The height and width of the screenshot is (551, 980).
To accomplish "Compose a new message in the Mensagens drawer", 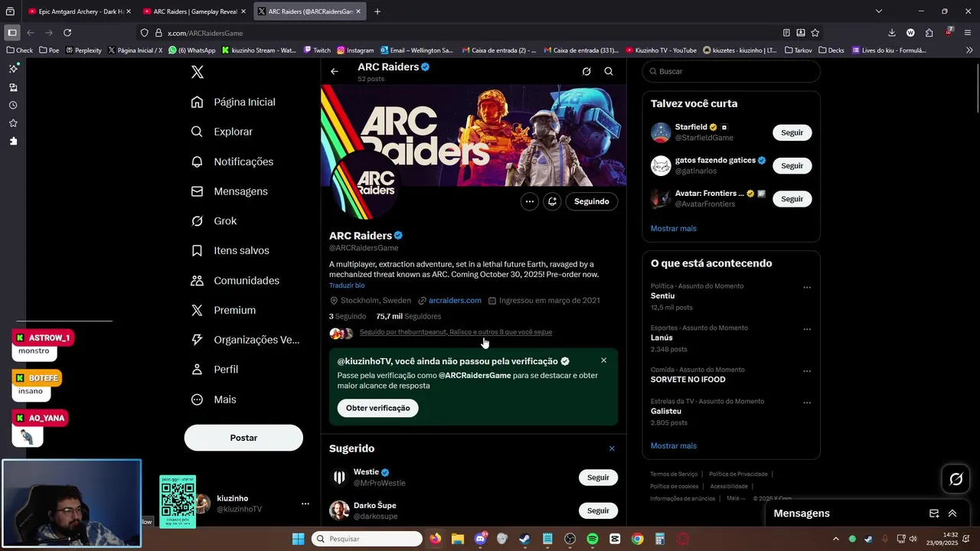I will [934, 514].
